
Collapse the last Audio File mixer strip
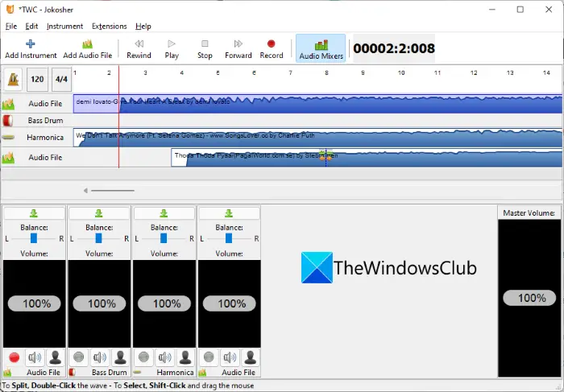pyautogui.click(x=229, y=213)
